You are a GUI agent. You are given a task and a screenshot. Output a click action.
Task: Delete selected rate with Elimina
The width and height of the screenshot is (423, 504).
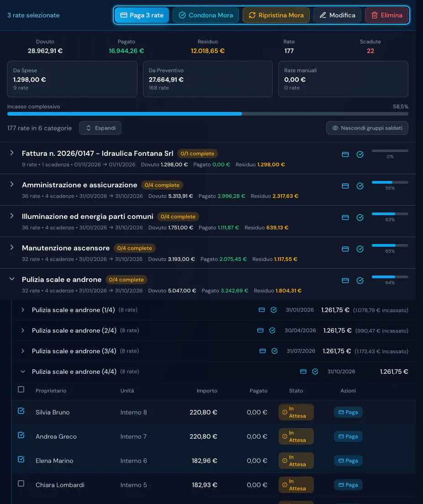(386, 15)
